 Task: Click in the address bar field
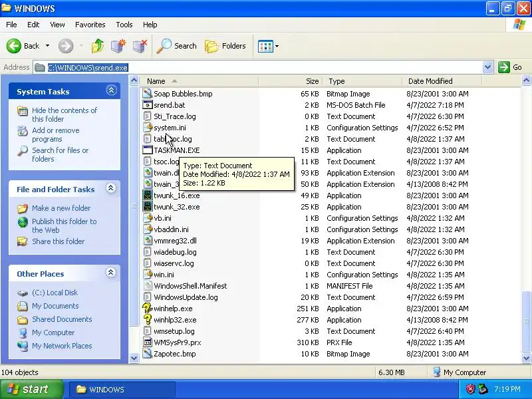click(258, 67)
